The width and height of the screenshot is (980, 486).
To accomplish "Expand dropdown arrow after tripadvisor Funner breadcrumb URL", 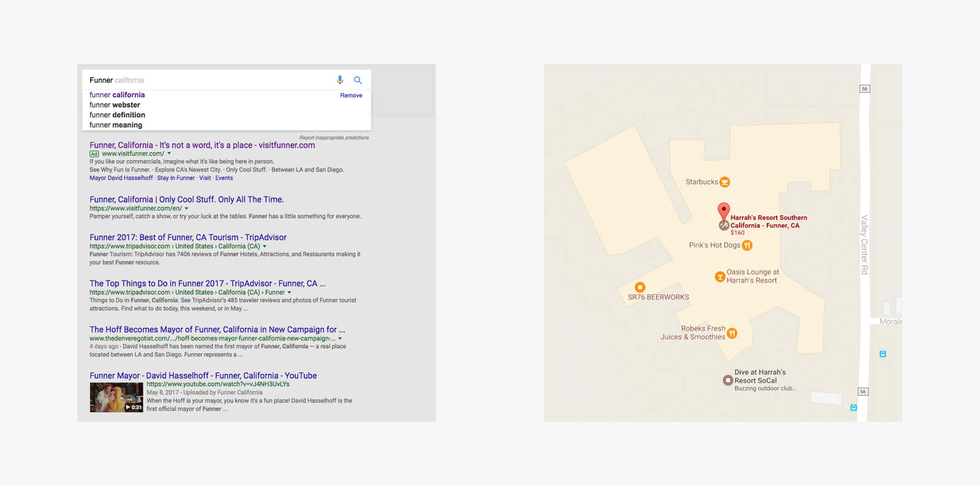I will click(289, 293).
